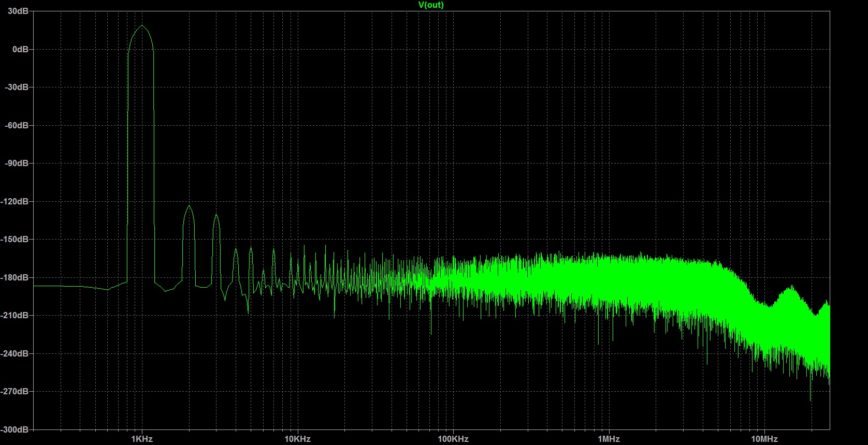
Task: Click the V(out) trace label
Action: coord(431,5)
